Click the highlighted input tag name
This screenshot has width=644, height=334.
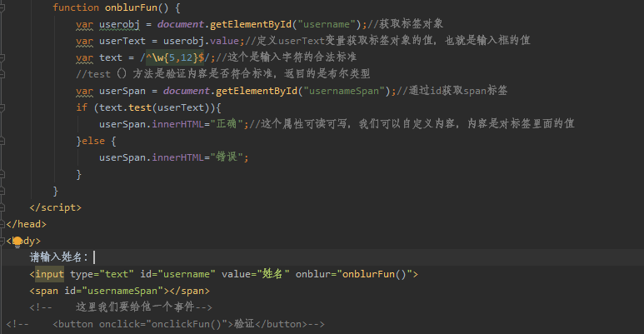tap(49, 274)
